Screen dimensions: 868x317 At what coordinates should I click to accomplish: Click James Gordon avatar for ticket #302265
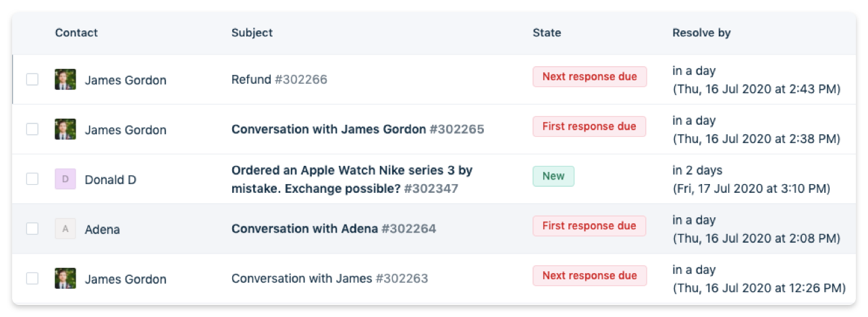pyautogui.click(x=65, y=129)
